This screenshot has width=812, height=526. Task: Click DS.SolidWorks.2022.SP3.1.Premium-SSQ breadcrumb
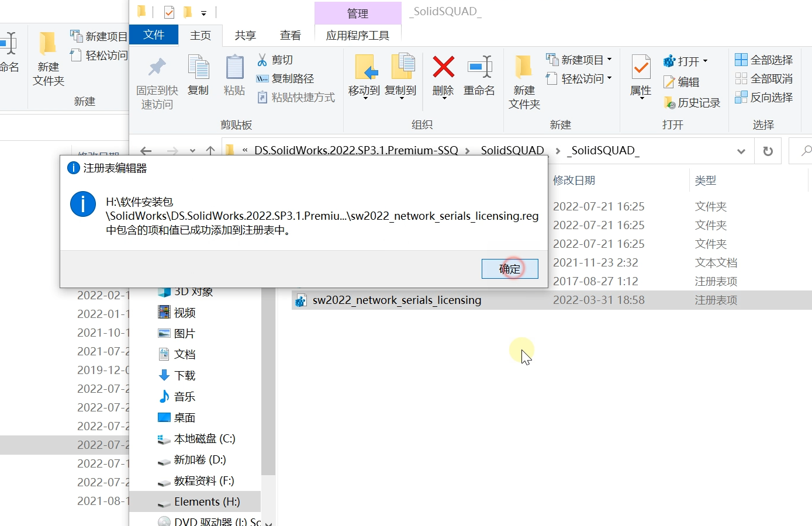356,150
